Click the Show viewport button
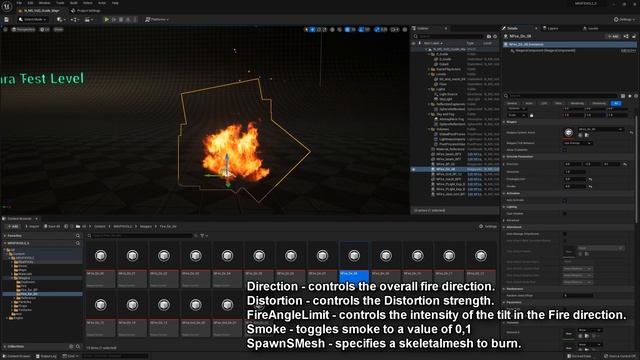Image resolution: width=640 pixels, height=360 pixels. coord(58,29)
